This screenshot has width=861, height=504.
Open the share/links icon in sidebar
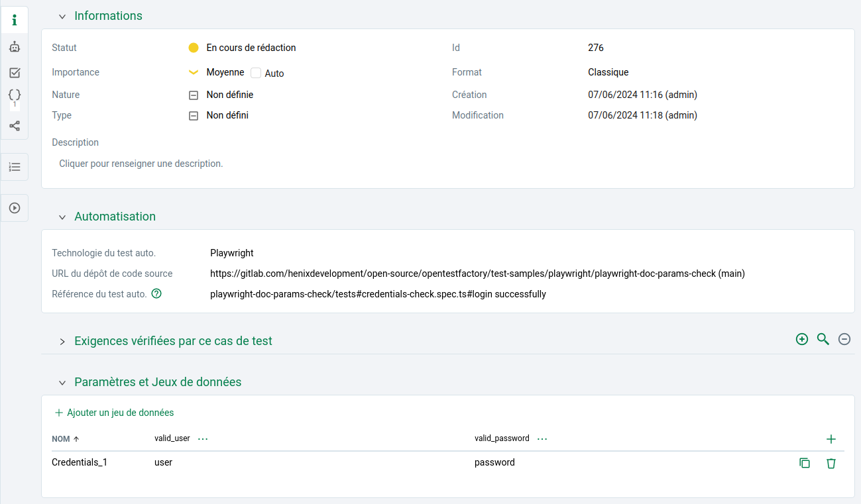(15, 125)
